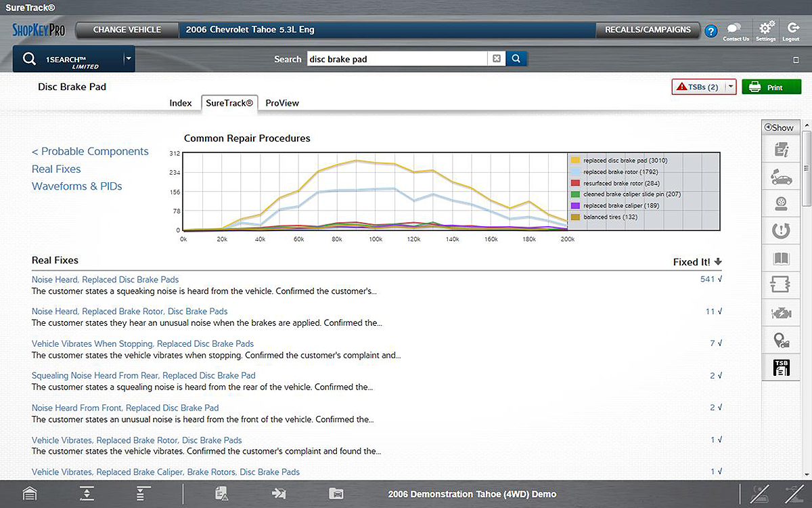Open the TSB icon in right sidebar
812x508 pixels.
coord(781,366)
